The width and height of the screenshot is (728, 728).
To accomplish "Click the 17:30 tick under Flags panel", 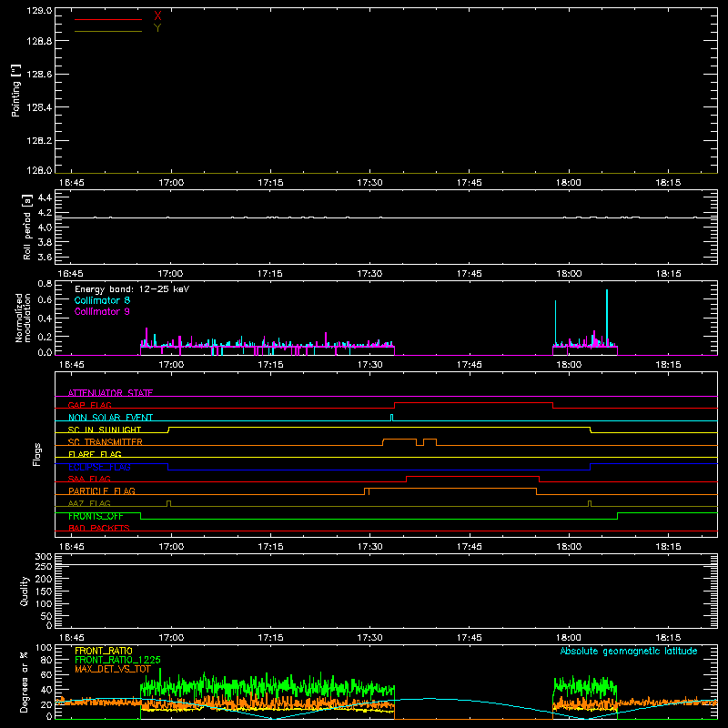I will point(370,547).
